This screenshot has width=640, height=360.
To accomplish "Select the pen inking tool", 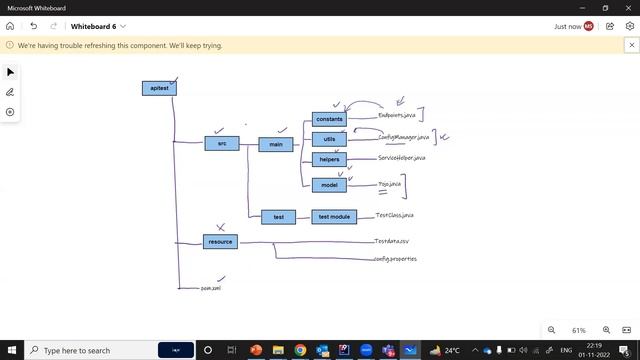I will coord(10,92).
